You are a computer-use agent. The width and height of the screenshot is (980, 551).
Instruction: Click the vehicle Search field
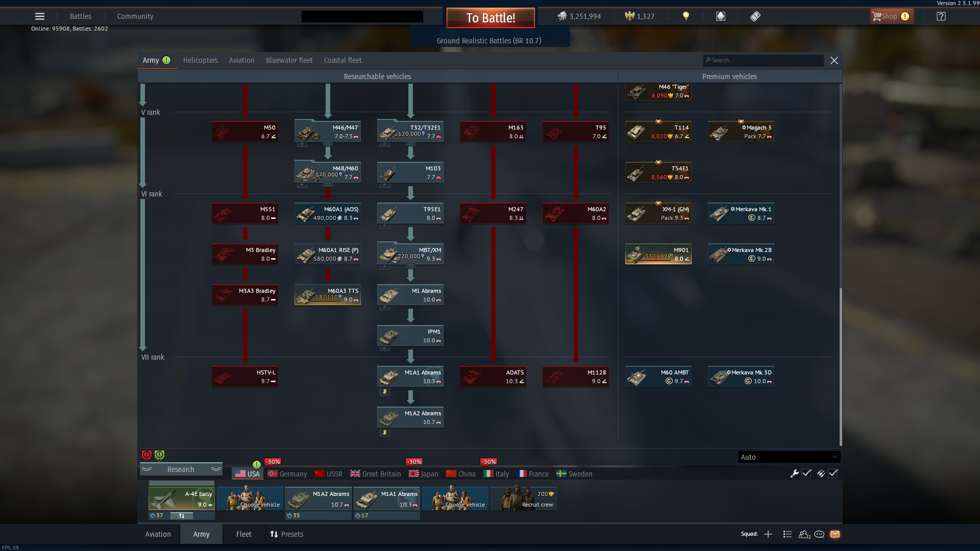[763, 60]
